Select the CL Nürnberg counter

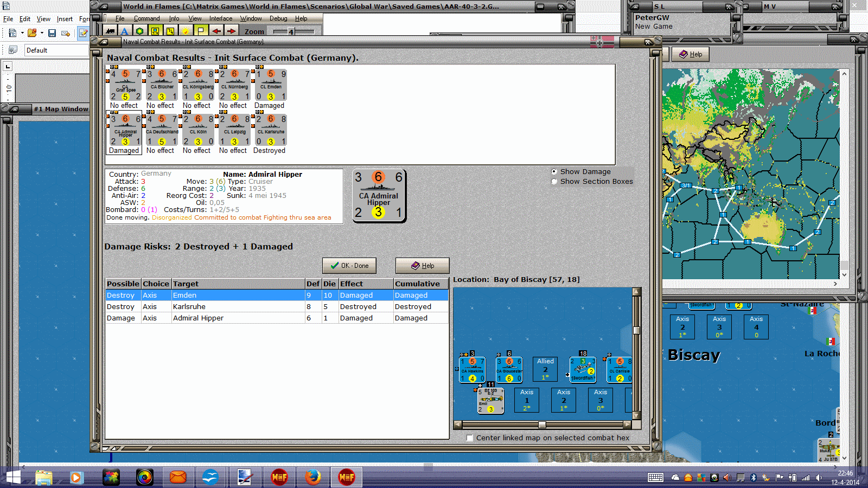coord(234,85)
